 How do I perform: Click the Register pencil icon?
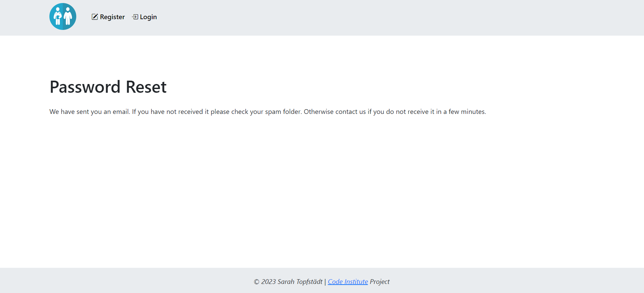(95, 17)
